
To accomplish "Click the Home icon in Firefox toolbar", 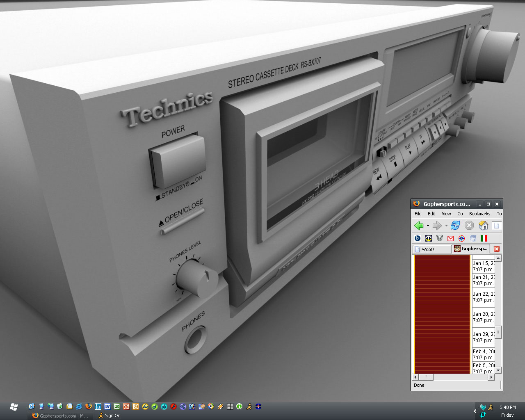I will coord(483,226).
